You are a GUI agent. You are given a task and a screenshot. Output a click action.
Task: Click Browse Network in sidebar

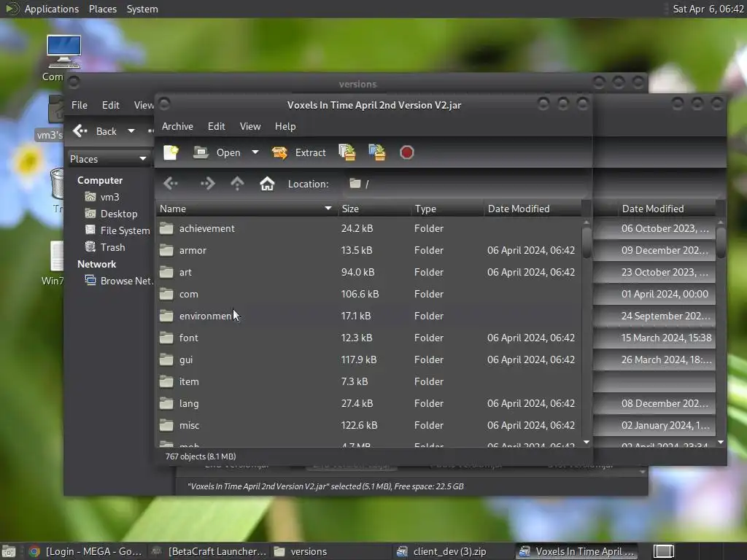click(118, 281)
